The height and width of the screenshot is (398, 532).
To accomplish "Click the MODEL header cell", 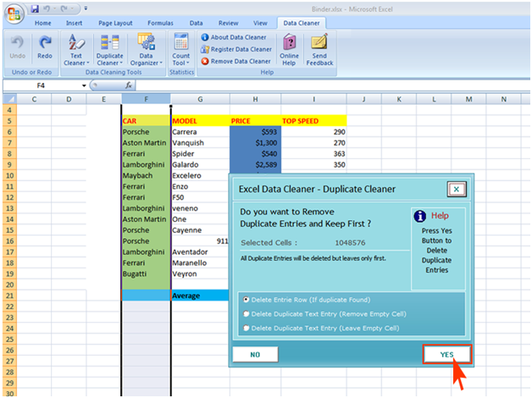I will (x=200, y=121).
